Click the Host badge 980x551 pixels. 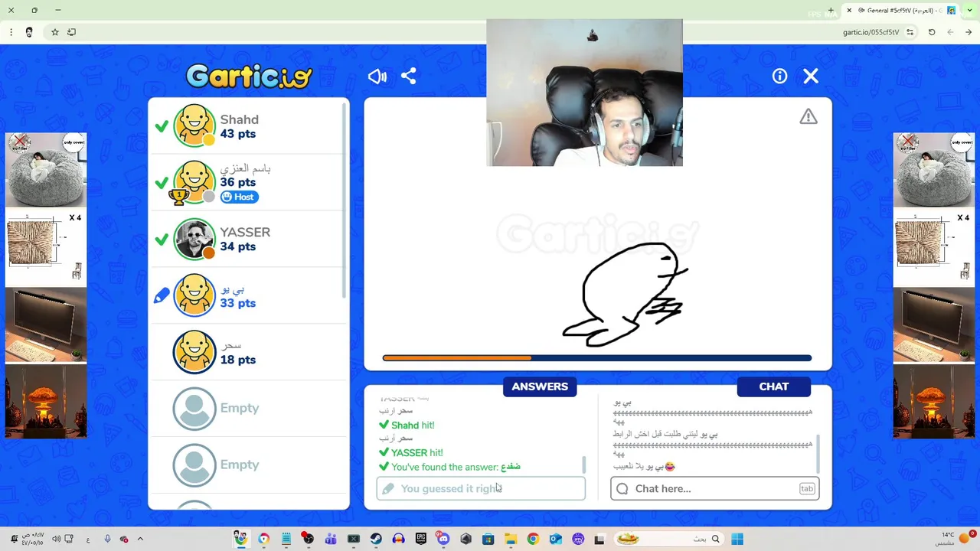(240, 197)
